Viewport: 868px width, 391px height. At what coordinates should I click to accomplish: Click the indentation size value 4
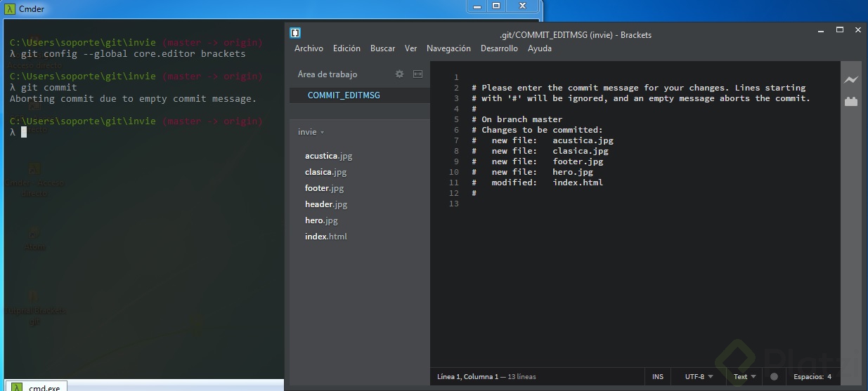coord(829,377)
